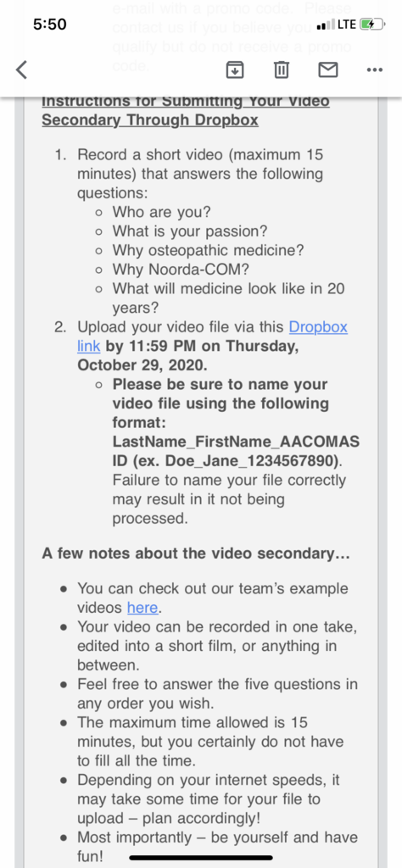The height and width of the screenshot is (868, 402).
Task: Tap the "Why Noorda-COM?" bullet text
Action: [x=181, y=270]
